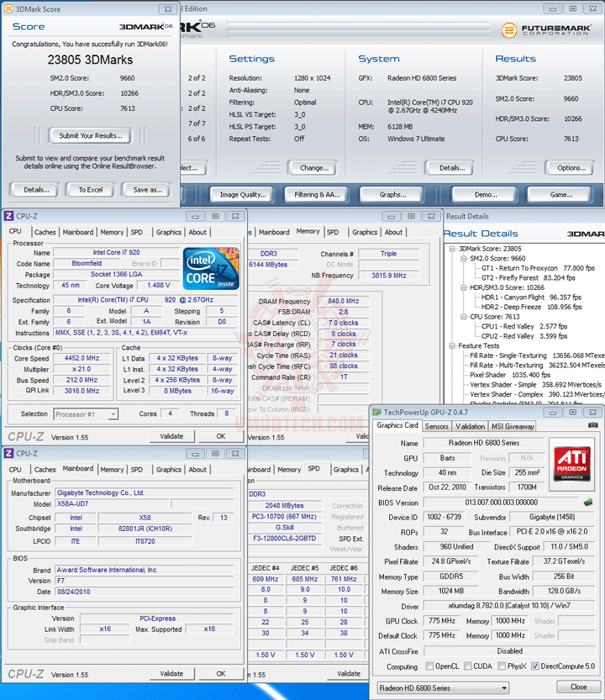605x700 pixels.
Task: Select CPU2 - Red Valley result row
Action: click(x=524, y=336)
